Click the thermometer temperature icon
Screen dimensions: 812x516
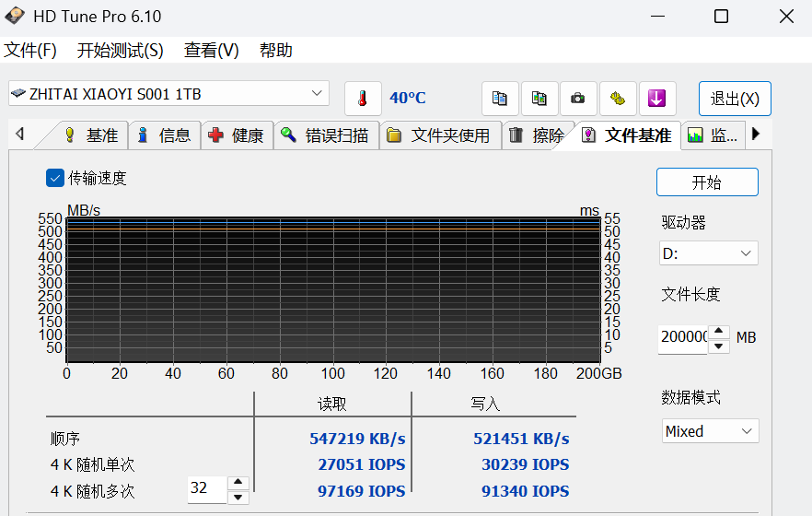tap(363, 99)
